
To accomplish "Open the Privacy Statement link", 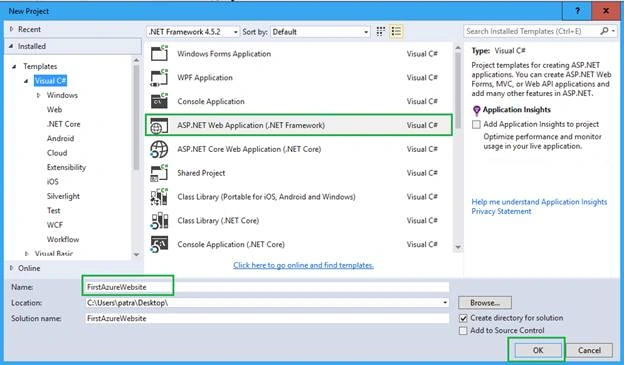I will tap(501, 211).
